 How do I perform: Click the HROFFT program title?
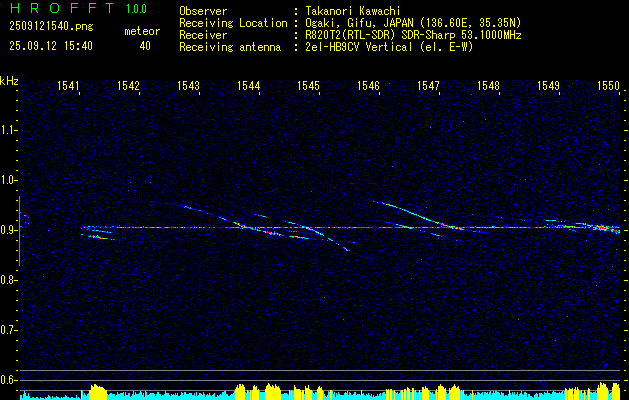(x=62, y=8)
